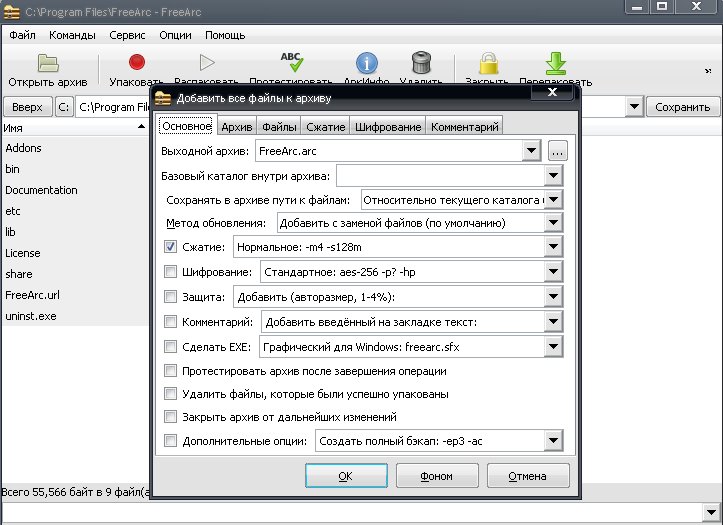723x525 pixels.
Task: Click the Протестировать ABC icon
Action: (x=291, y=64)
